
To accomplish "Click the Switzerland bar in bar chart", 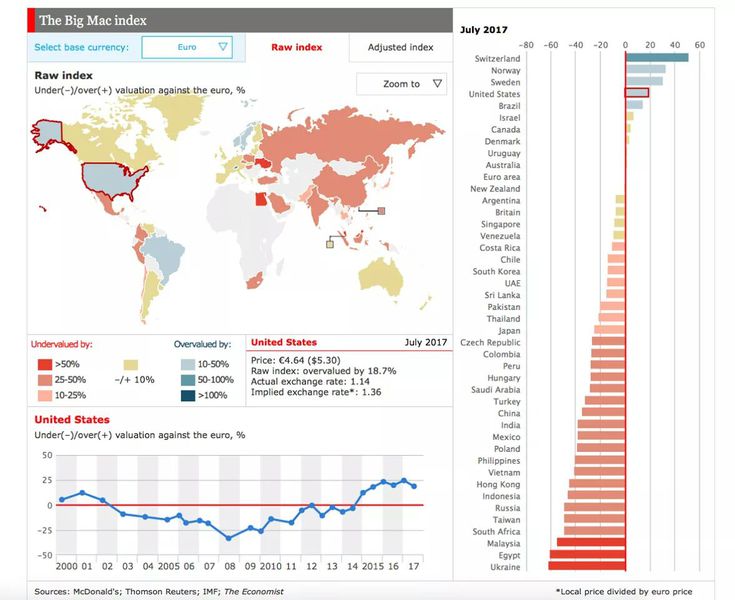I will [x=656, y=58].
